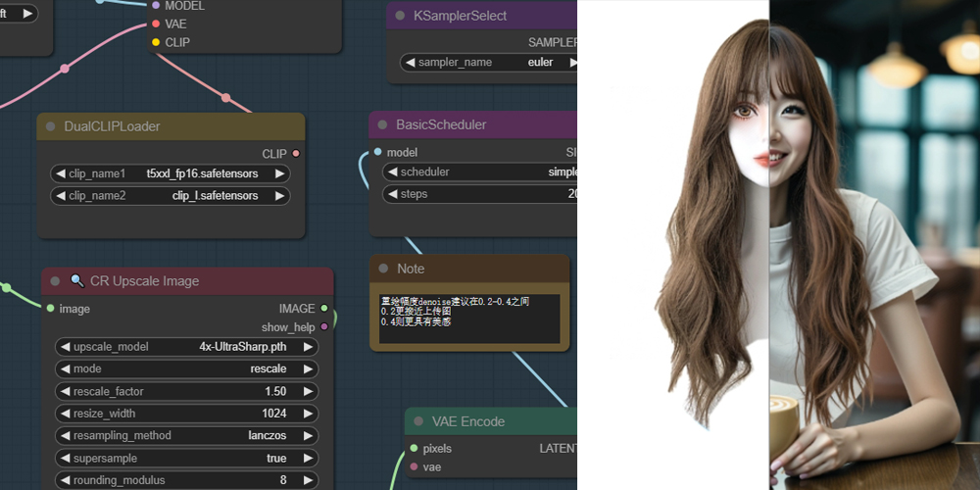Decrease steps with left arrow

[393, 194]
